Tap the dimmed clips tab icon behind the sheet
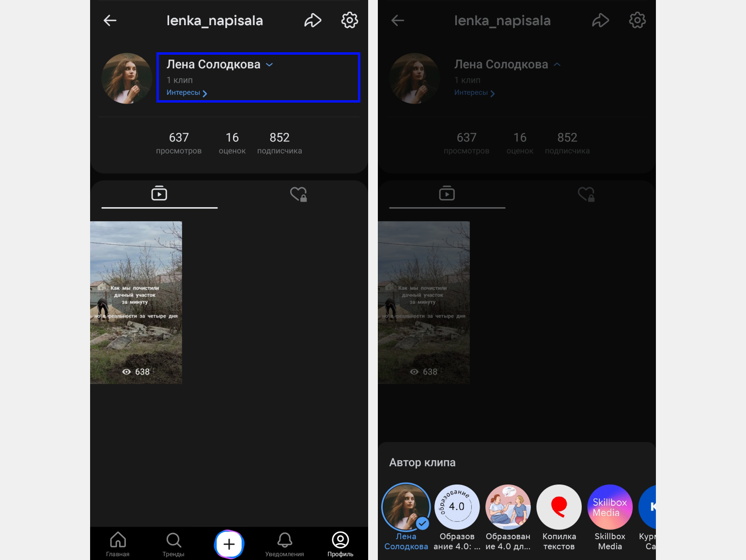The image size is (746, 560). point(447,194)
